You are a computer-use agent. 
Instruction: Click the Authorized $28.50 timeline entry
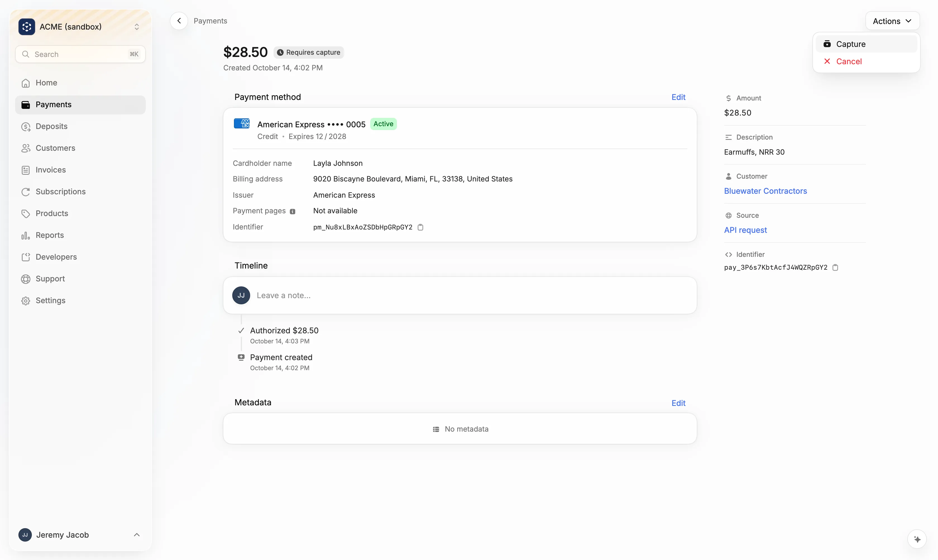pyautogui.click(x=284, y=331)
